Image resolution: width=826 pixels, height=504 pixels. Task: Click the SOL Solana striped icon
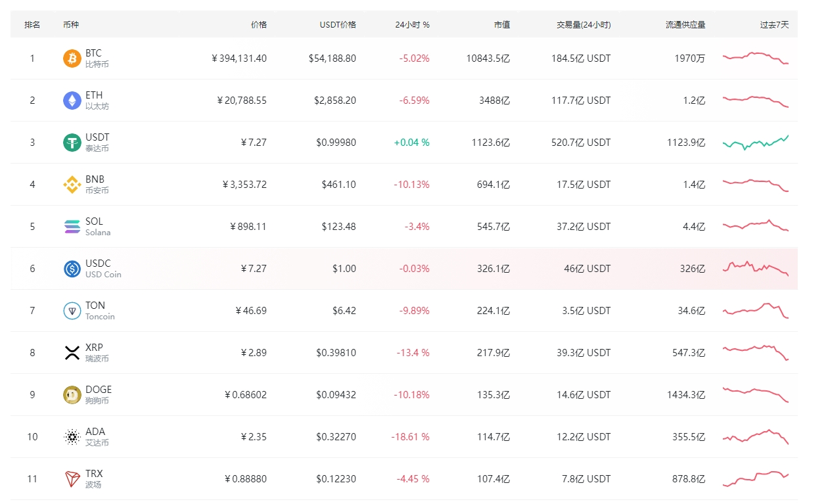pyautogui.click(x=72, y=227)
